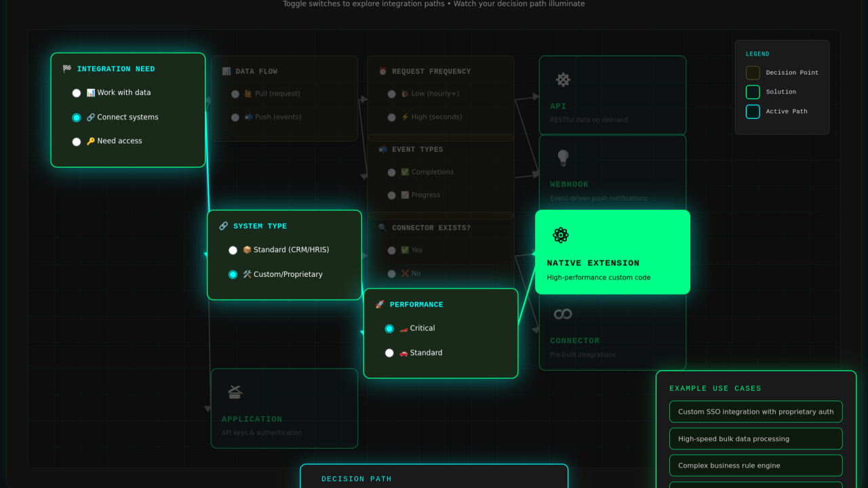Viewport: 868px width, 488px height.
Task: Click the Webhook lightbulb icon
Action: tap(563, 157)
